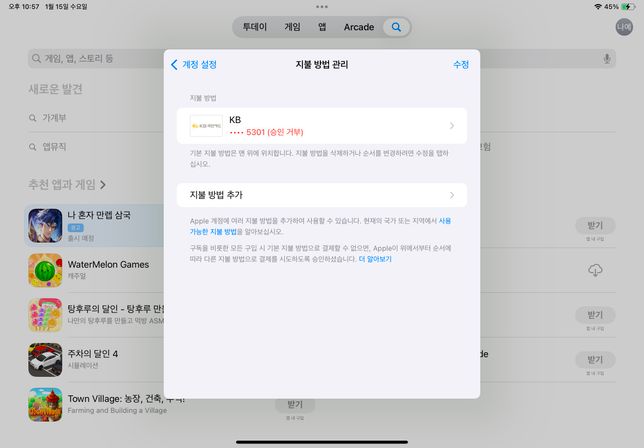This screenshot has height=448, width=644.
Task: Go back to 계정 설정
Action: point(194,64)
